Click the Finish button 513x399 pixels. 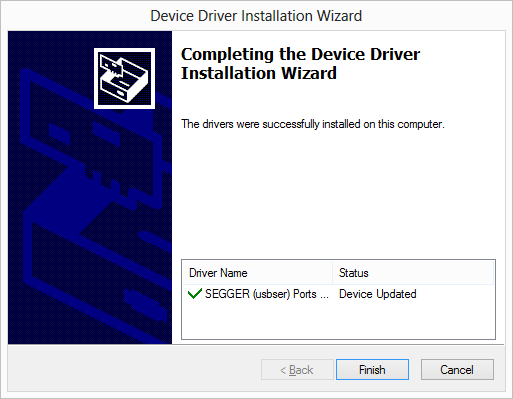[x=372, y=369]
